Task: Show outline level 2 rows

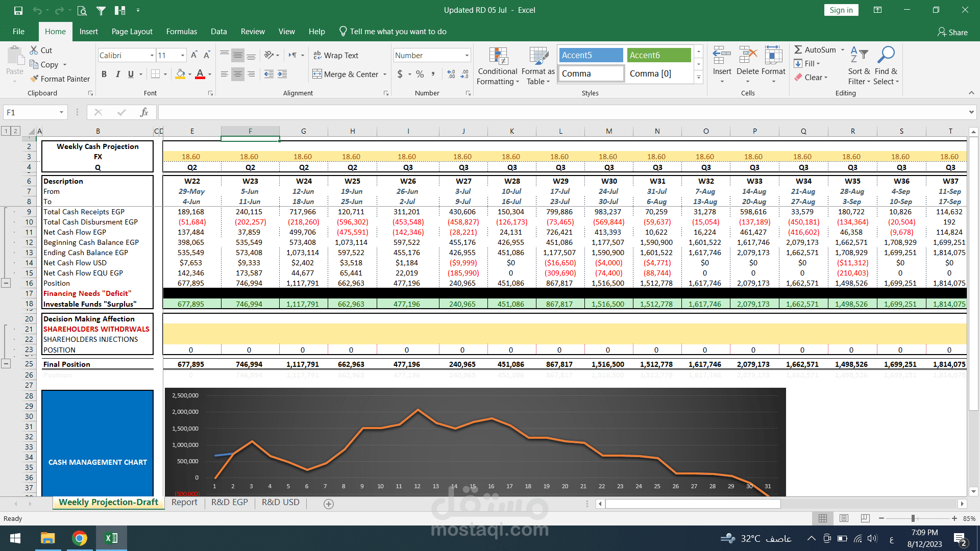Action: coord(16,131)
